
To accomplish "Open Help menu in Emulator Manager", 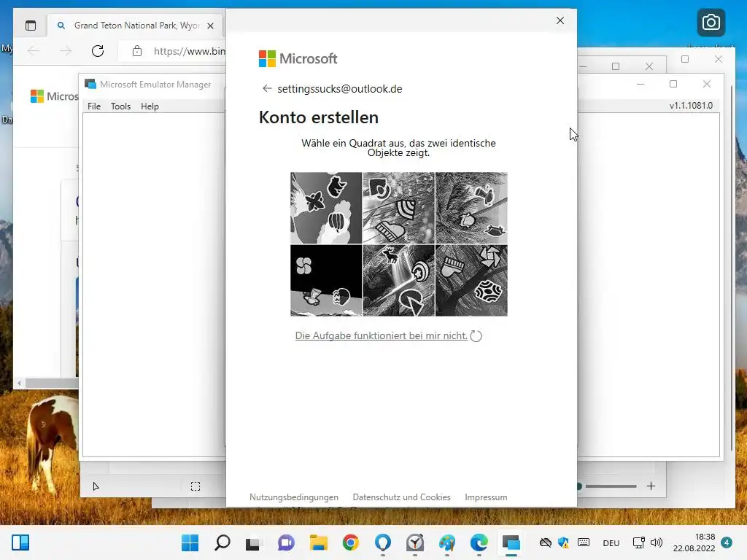I will click(150, 106).
